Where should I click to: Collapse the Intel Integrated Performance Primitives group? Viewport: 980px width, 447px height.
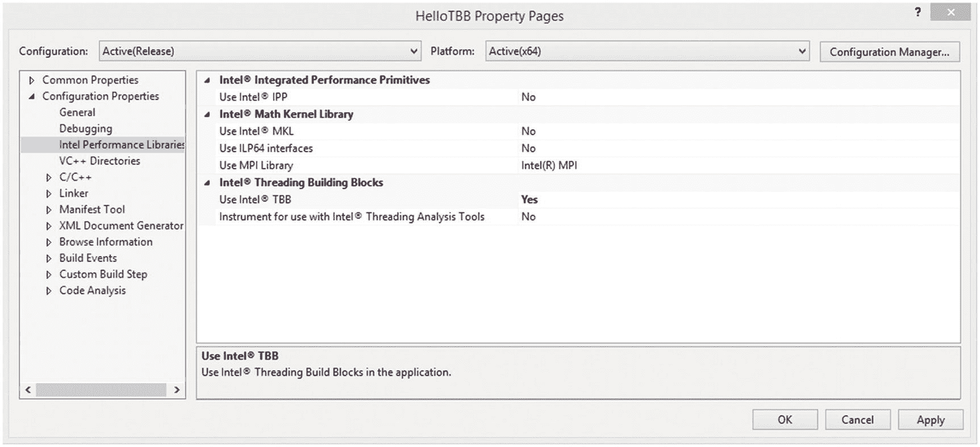coord(207,81)
